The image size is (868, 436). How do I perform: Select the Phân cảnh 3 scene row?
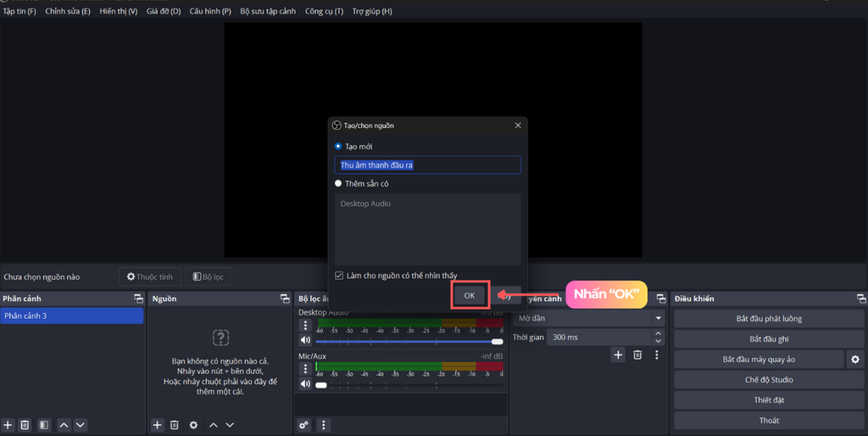coord(72,316)
